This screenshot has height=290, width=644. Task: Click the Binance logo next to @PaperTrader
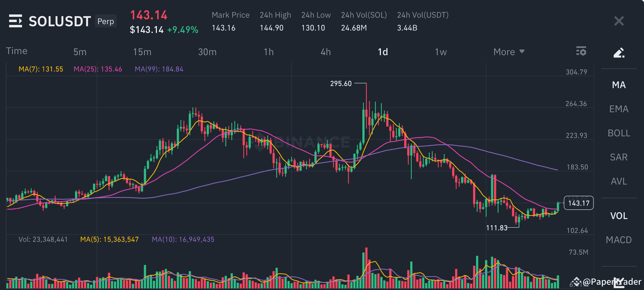tap(576, 282)
